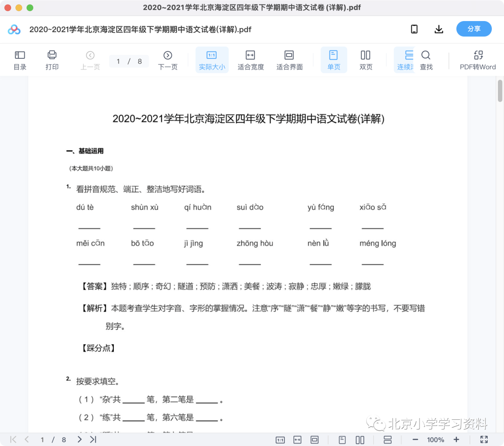Go to next page in bottom bar

[79, 439]
